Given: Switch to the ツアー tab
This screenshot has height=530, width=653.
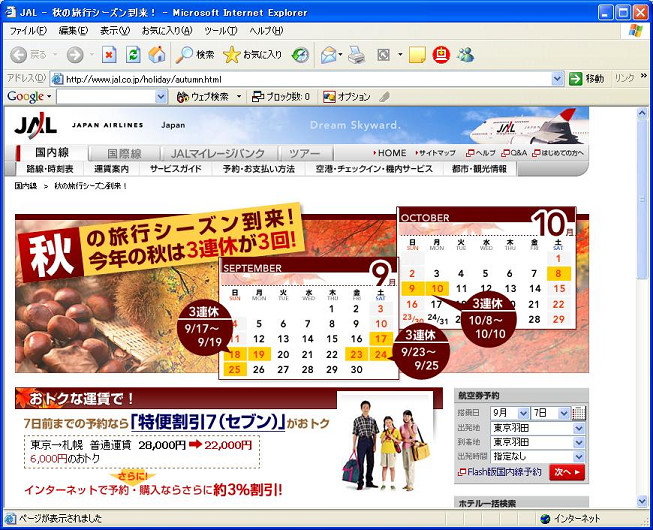Looking at the screenshot, I should (305, 154).
